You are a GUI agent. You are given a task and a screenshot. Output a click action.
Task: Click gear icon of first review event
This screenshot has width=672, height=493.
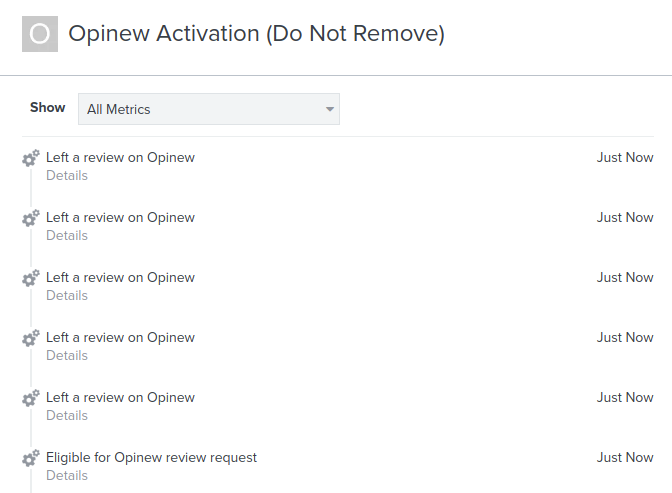coord(31,158)
